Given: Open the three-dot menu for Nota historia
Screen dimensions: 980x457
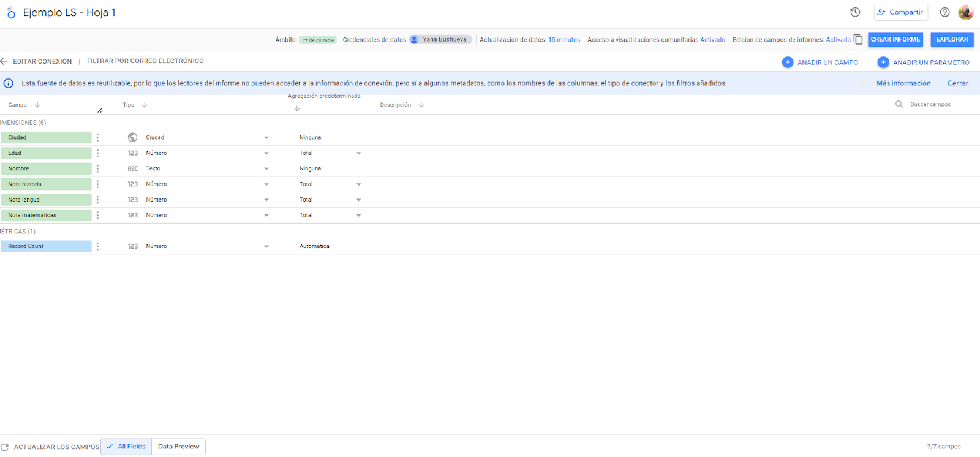Looking at the screenshot, I should pos(97,184).
